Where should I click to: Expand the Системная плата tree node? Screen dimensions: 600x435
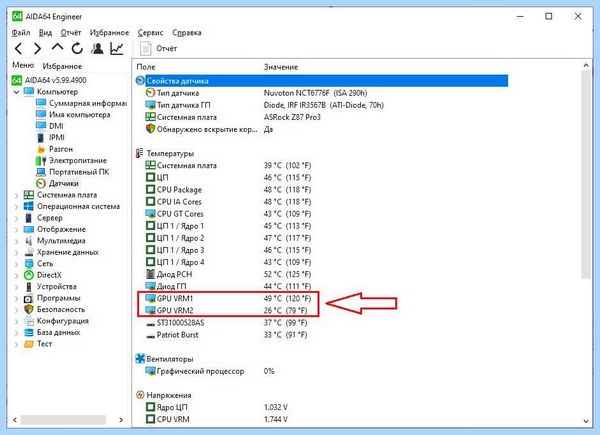(16, 196)
